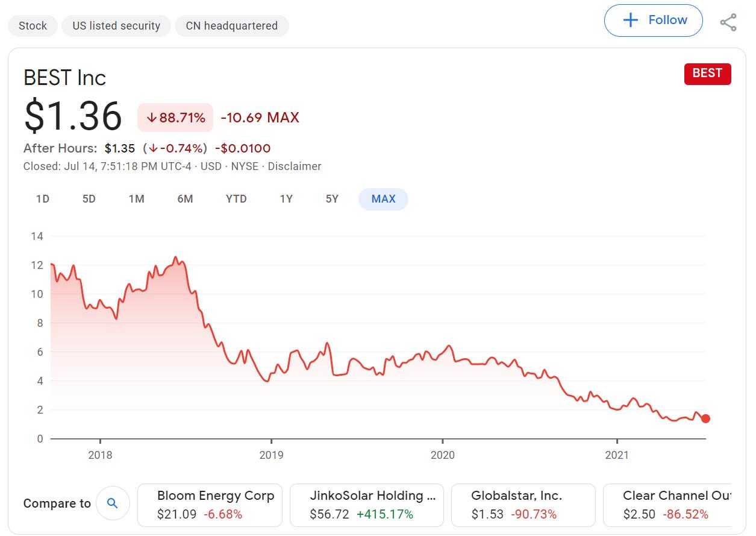
Task: Open the Disclaimer link
Action: point(295,166)
